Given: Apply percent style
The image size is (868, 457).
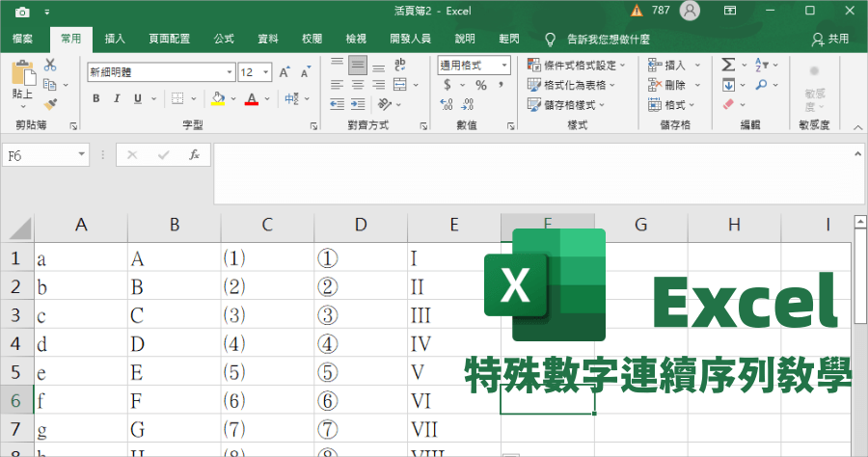Looking at the screenshot, I should 481,85.
